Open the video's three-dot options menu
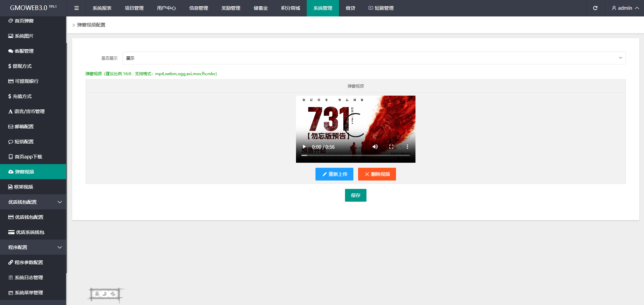The width and height of the screenshot is (644, 305). (x=407, y=147)
